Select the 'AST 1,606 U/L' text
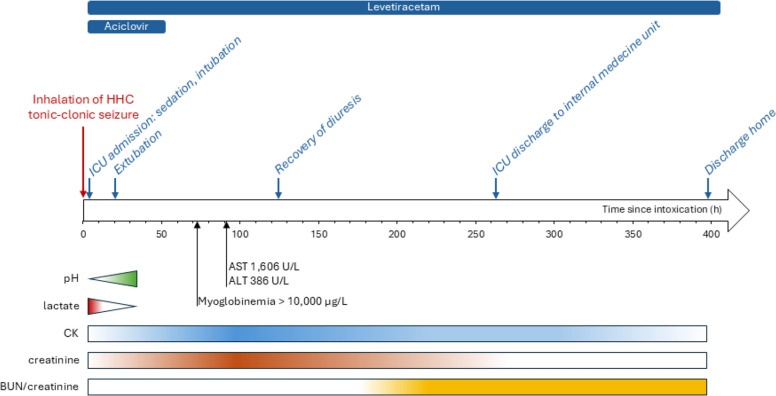The image size is (776, 396). point(264,267)
